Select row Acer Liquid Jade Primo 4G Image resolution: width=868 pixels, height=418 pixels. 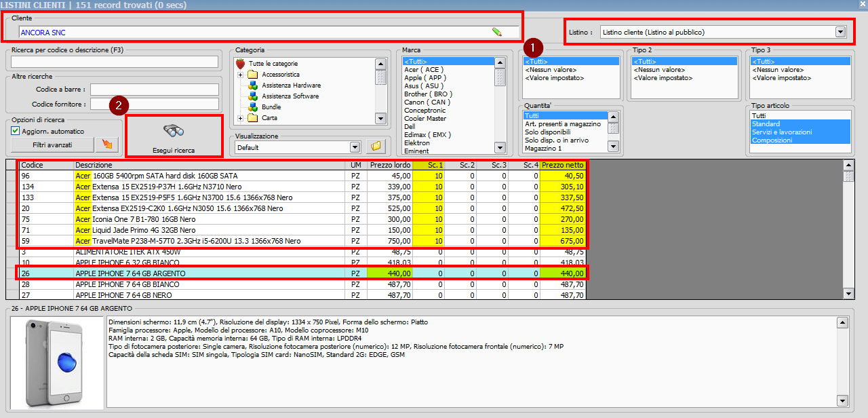(x=302, y=230)
